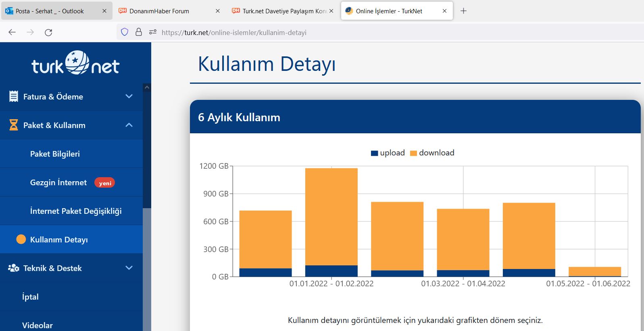Click the tallest orange bar near 1200 GB
Screen dimensions: 644x331
pos(331,217)
